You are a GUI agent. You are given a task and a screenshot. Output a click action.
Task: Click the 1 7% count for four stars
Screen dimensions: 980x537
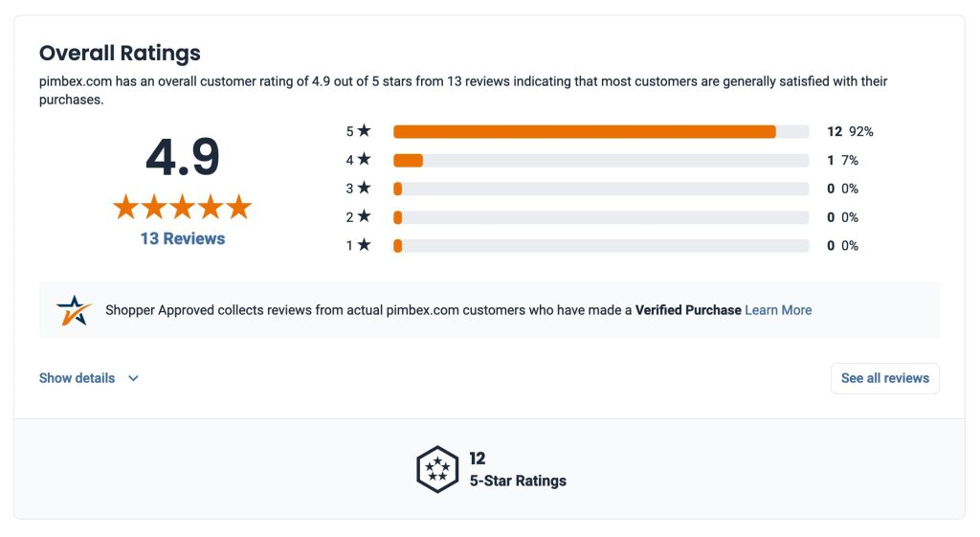pos(843,160)
